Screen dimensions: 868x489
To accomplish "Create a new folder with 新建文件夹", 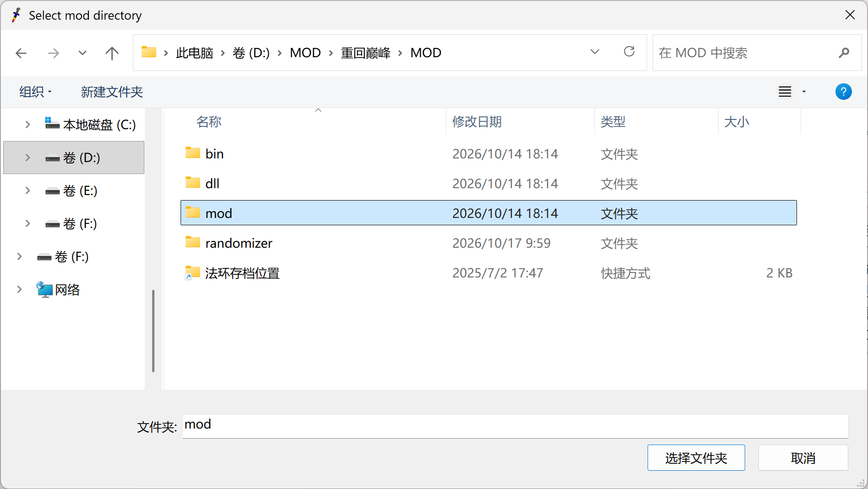I will (112, 92).
